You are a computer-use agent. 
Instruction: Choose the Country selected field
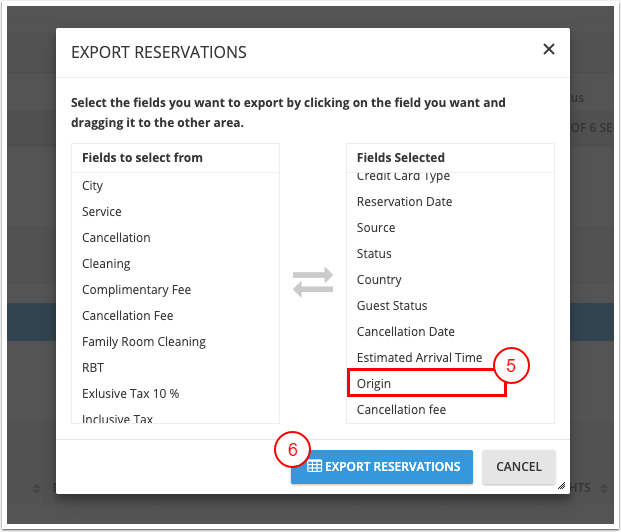coord(379,280)
